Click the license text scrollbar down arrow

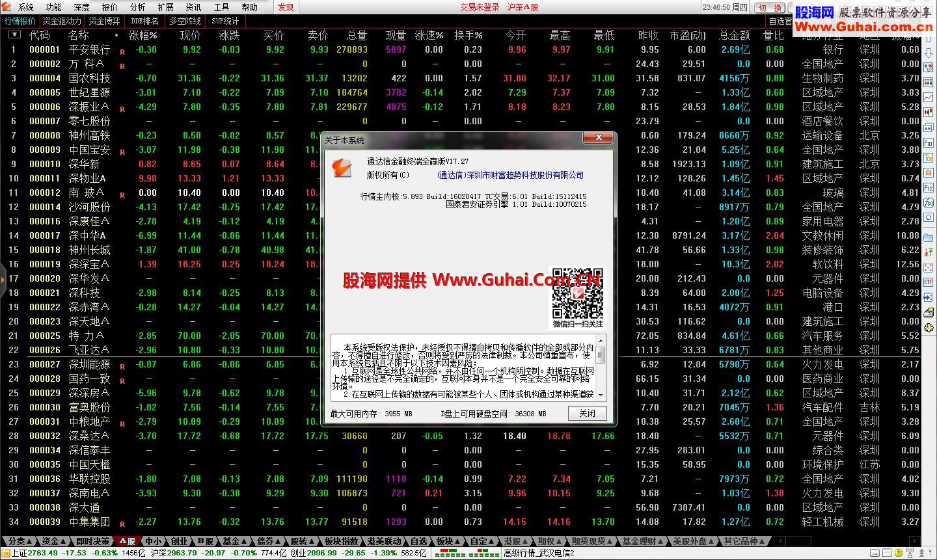[x=600, y=395]
